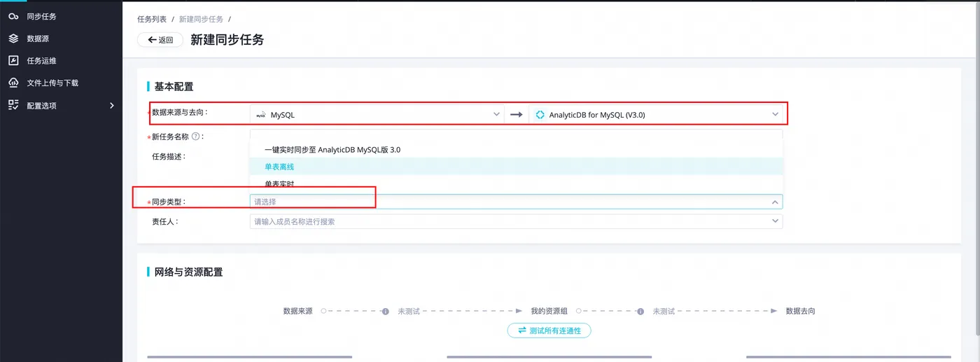The height and width of the screenshot is (362, 980).
Task: Click the 同步任务 sidebar icon
Action: [x=13, y=16]
